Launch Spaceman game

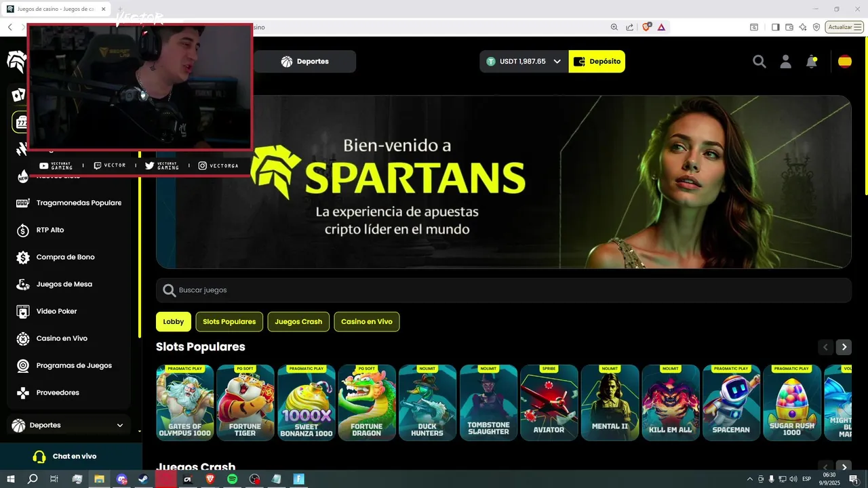(732, 403)
